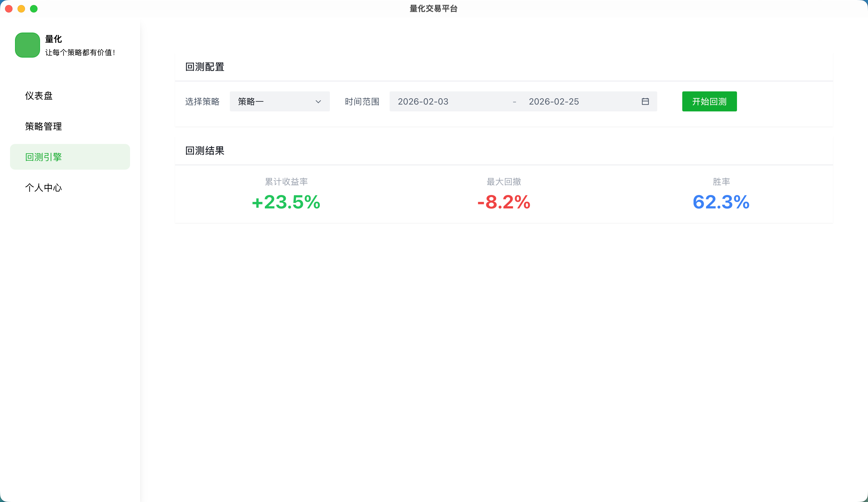This screenshot has width=868, height=502.
Task: Click the green 量化 logo icon
Action: (x=28, y=45)
